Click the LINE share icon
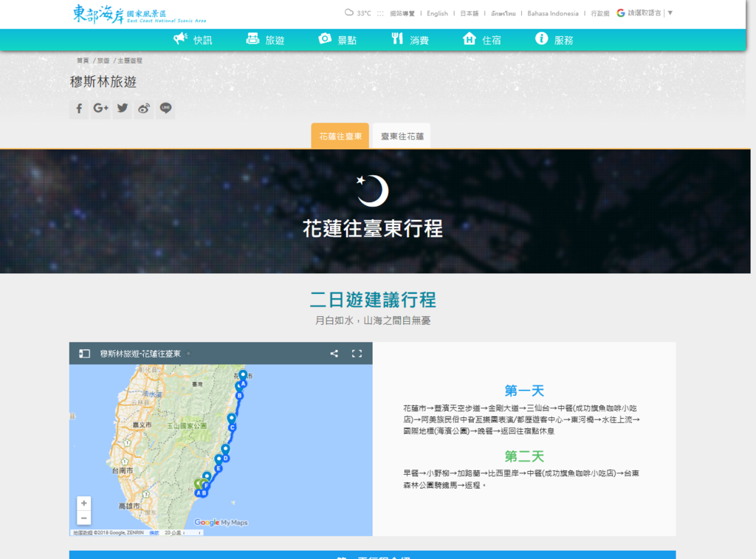The height and width of the screenshot is (559, 756). 166,109
